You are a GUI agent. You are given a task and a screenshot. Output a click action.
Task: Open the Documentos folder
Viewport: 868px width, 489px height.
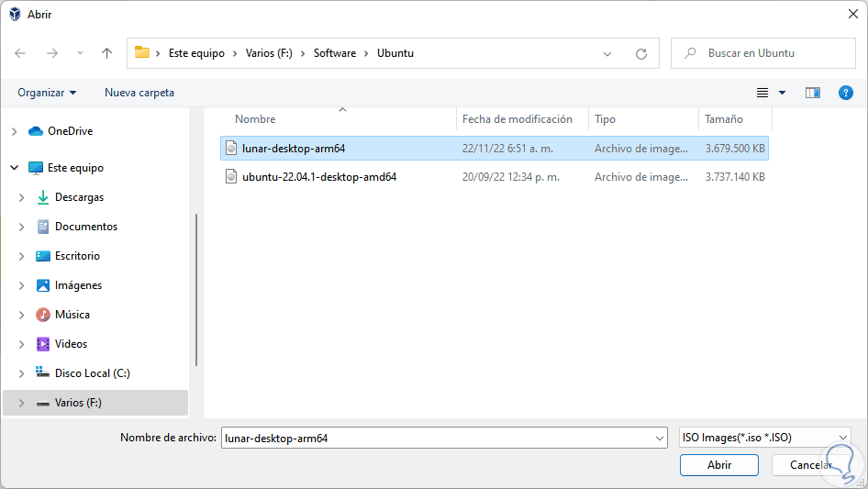pos(86,227)
